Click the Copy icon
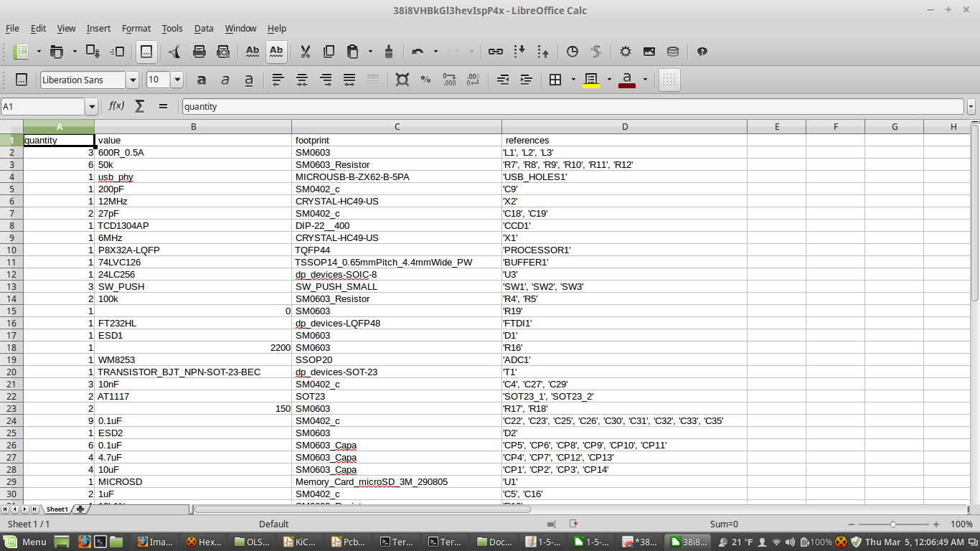 (329, 52)
